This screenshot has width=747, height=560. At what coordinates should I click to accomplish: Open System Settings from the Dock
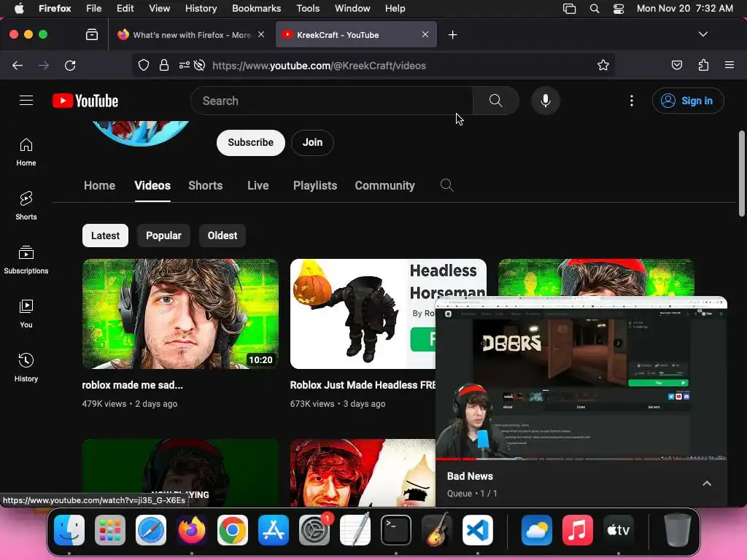coord(314,530)
